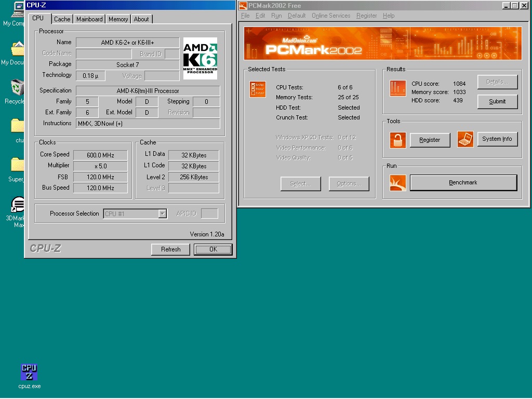This screenshot has width=532, height=399.
Task: Open the File menu in PCMark2002
Action: click(x=245, y=16)
